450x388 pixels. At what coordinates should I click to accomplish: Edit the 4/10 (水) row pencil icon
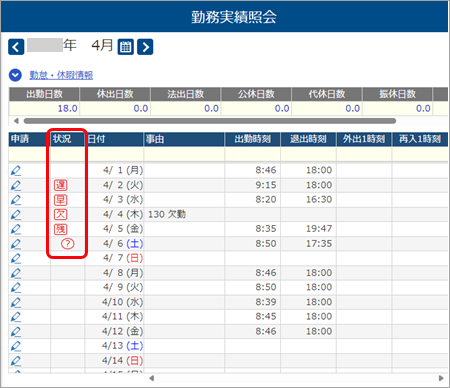(x=16, y=302)
